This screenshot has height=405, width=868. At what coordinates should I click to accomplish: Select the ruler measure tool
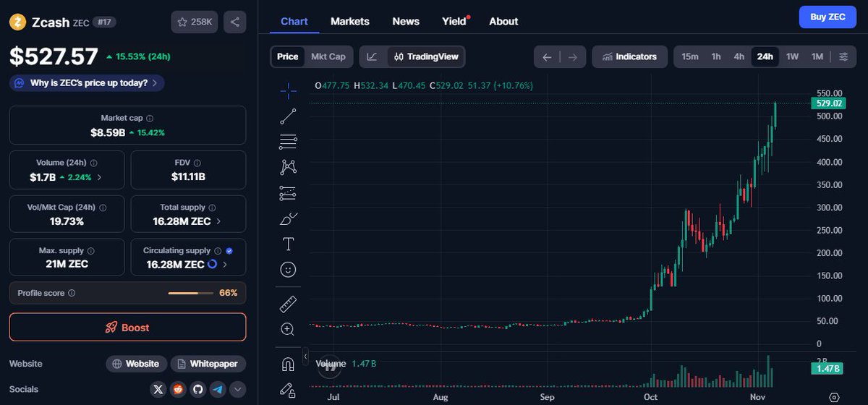pyautogui.click(x=288, y=304)
